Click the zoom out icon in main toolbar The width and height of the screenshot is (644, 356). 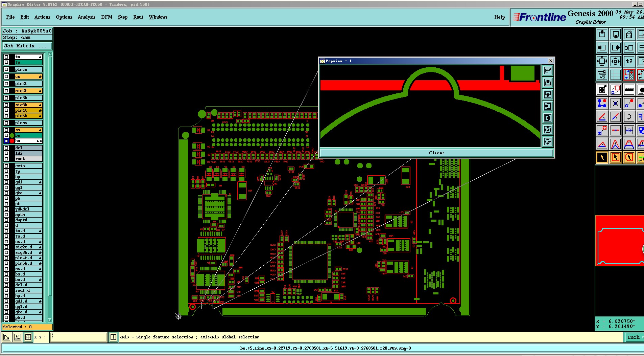point(616,61)
